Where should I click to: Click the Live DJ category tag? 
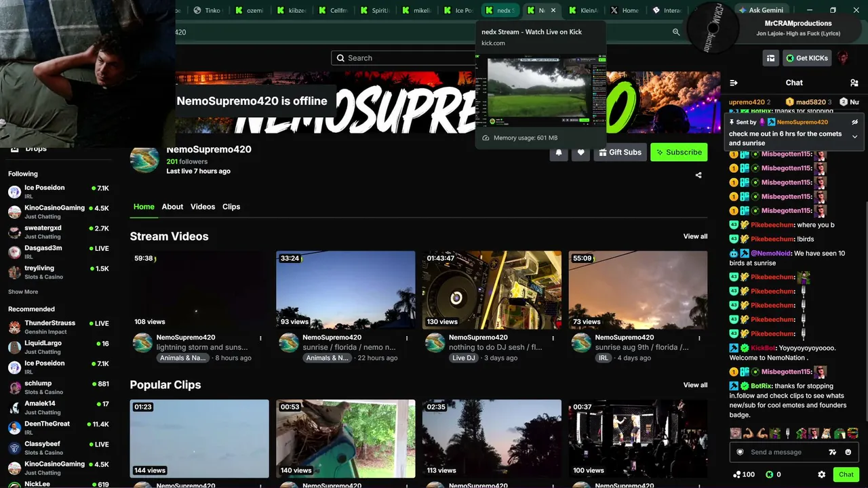pyautogui.click(x=464, y=358)
